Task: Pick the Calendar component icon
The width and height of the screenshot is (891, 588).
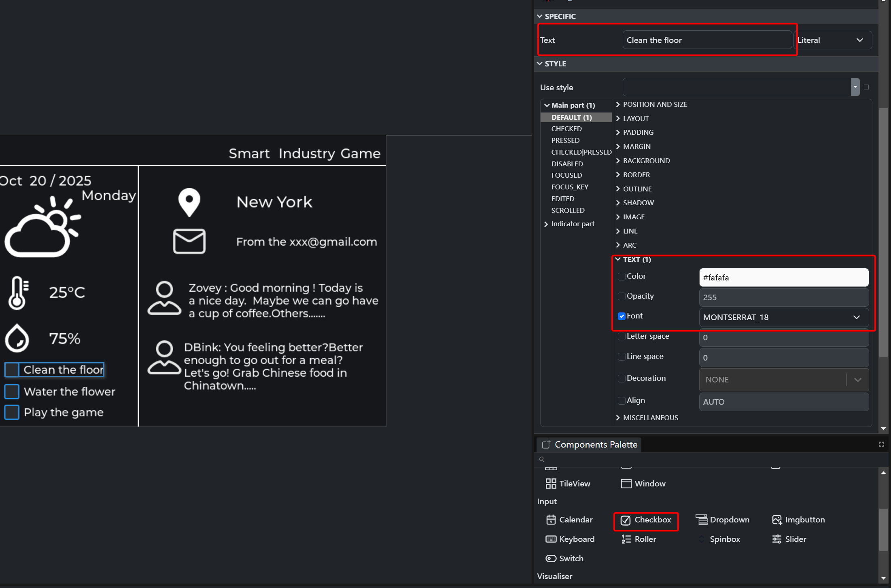Action: (551, 520)
